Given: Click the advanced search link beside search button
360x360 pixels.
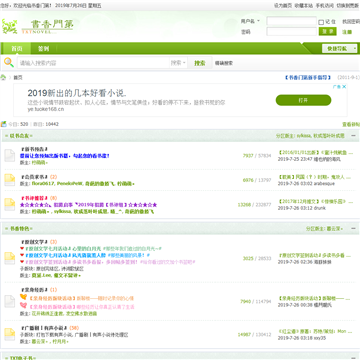Looking at the screenshot, I should pos(224,63).
